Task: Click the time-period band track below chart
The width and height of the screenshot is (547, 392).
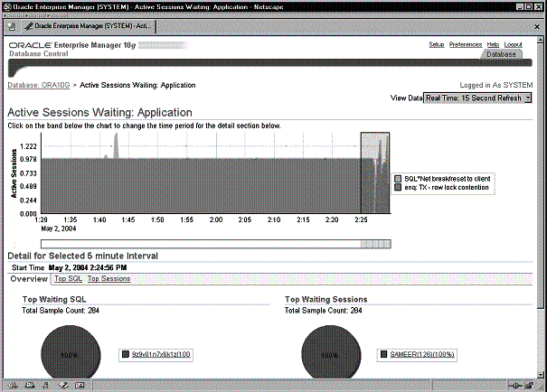Action: (216, 244)
